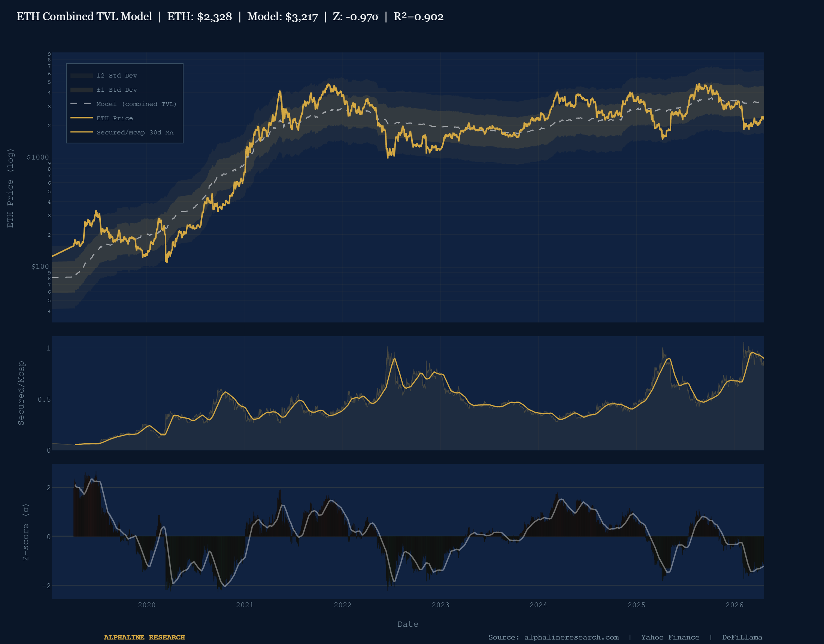Click the ±2 Std Dev legend swatch

(82, 76)
